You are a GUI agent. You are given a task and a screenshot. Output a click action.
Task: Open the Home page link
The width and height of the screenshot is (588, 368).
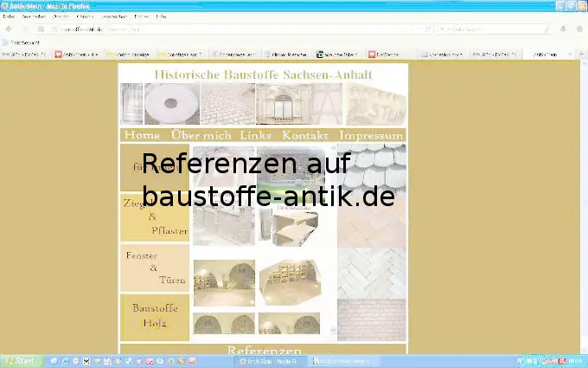[x=142, y=135]
